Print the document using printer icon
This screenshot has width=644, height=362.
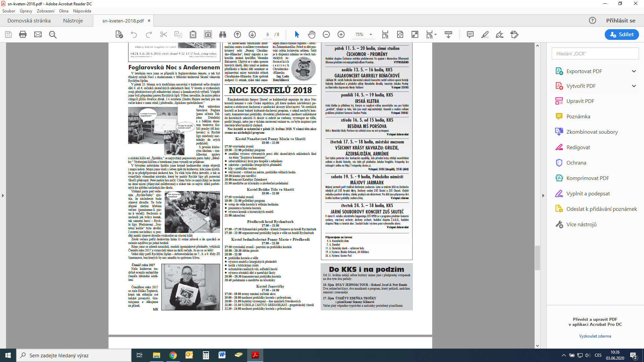23,35
